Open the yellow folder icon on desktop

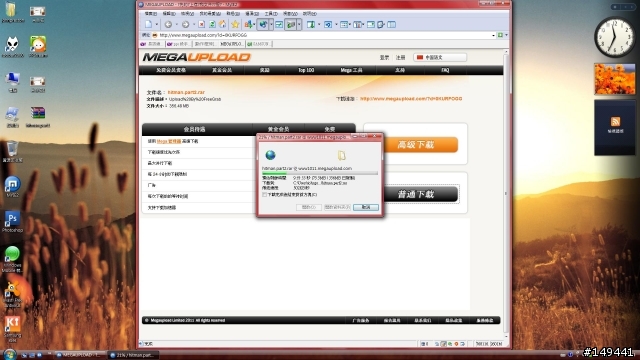click(x=12, y=12)
